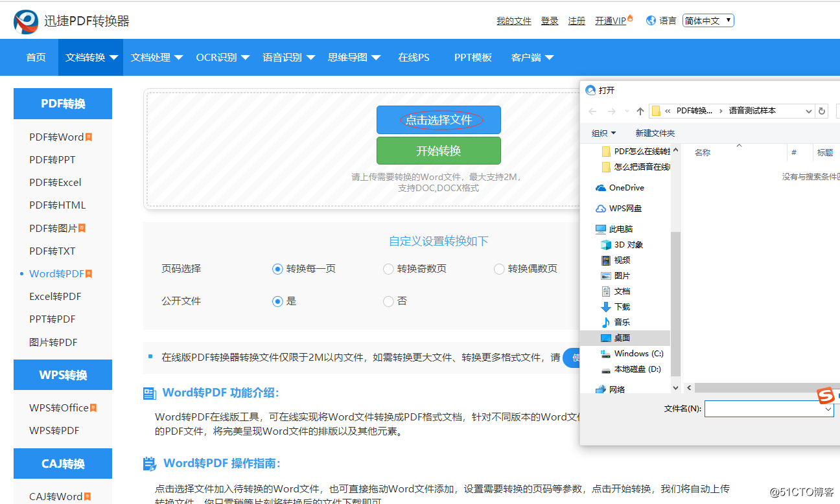This screenshot has width=840, height=504.
Task: Open the 怎么把语音在线 folder
Action: pos(636,167)
